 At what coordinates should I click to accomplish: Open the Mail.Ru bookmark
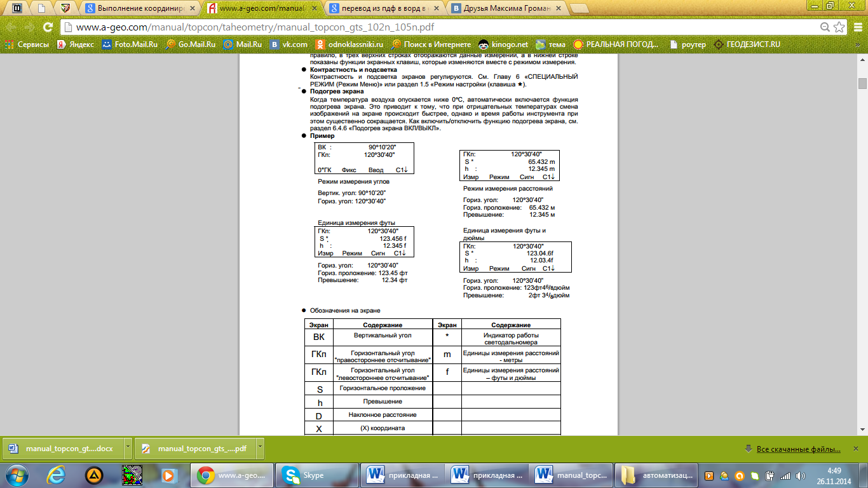point(243,44)
